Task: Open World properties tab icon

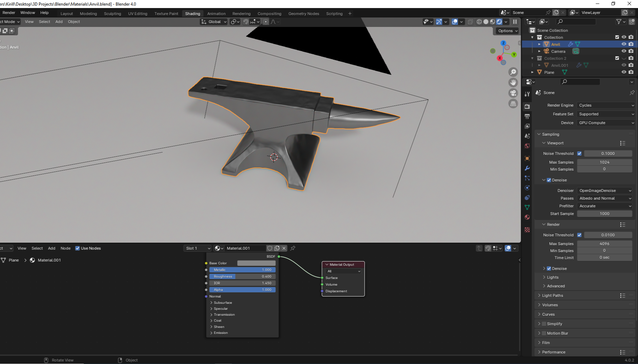Action: pyautogui.click(x=527, y=146)
